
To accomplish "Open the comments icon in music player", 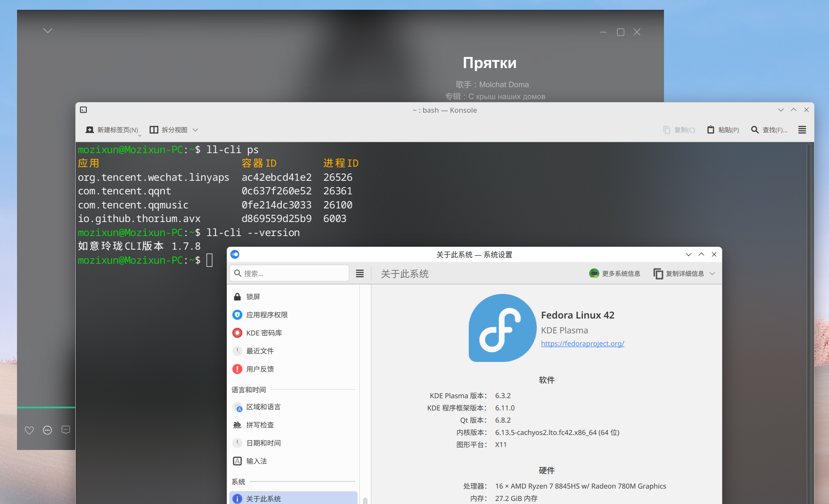I will pos(66,430).
